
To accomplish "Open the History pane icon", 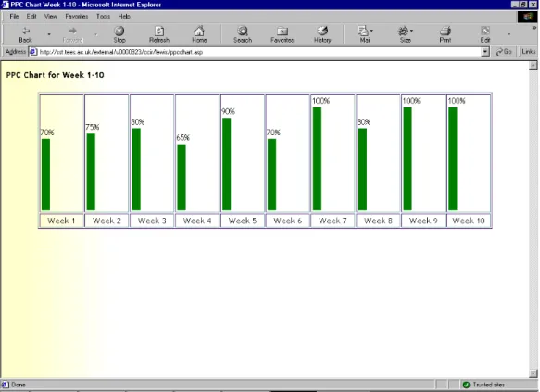I will click(322, 31).
